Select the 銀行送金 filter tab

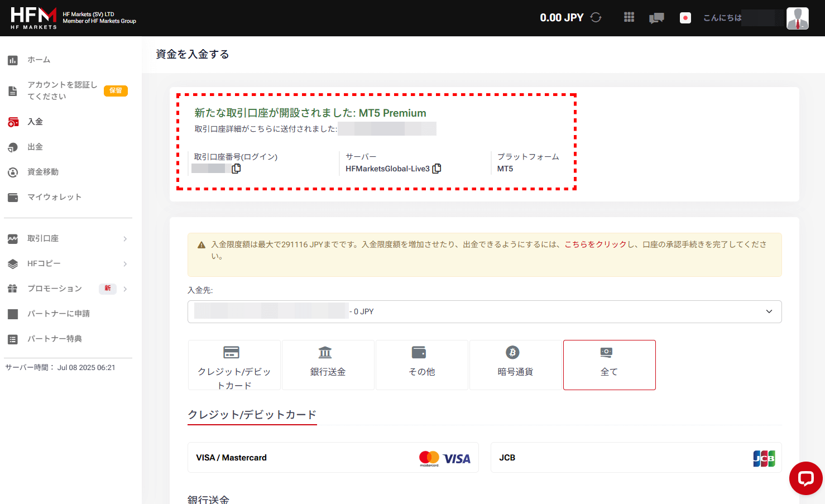328,365
